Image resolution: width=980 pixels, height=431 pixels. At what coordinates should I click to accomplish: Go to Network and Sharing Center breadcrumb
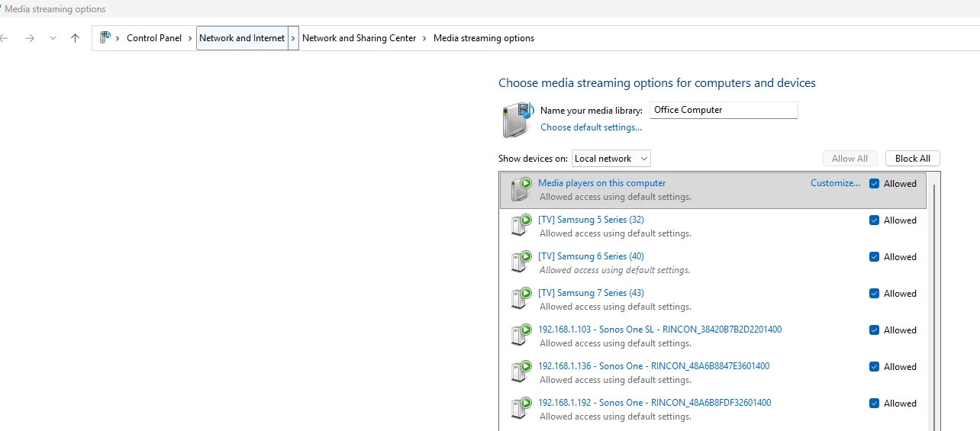[x=359, y=38]
